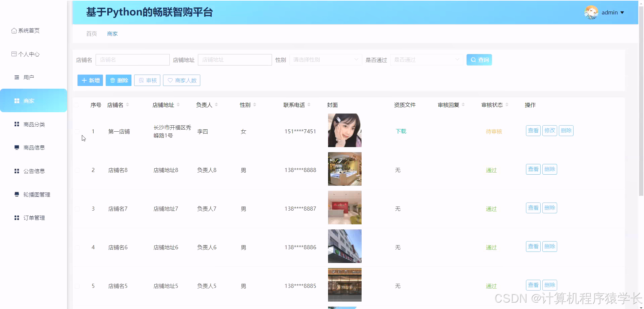Check the row for 店铺名8
Viewport: 644px width, 309px height.
76,170
